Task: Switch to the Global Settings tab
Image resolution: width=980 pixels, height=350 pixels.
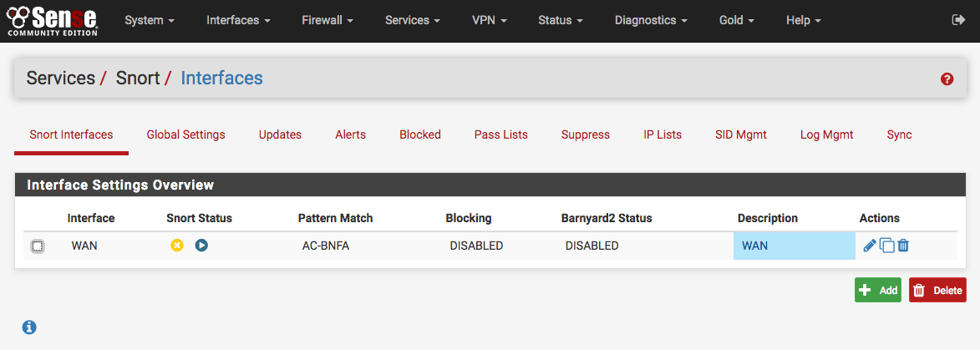Action: click(x=185, y=134)
